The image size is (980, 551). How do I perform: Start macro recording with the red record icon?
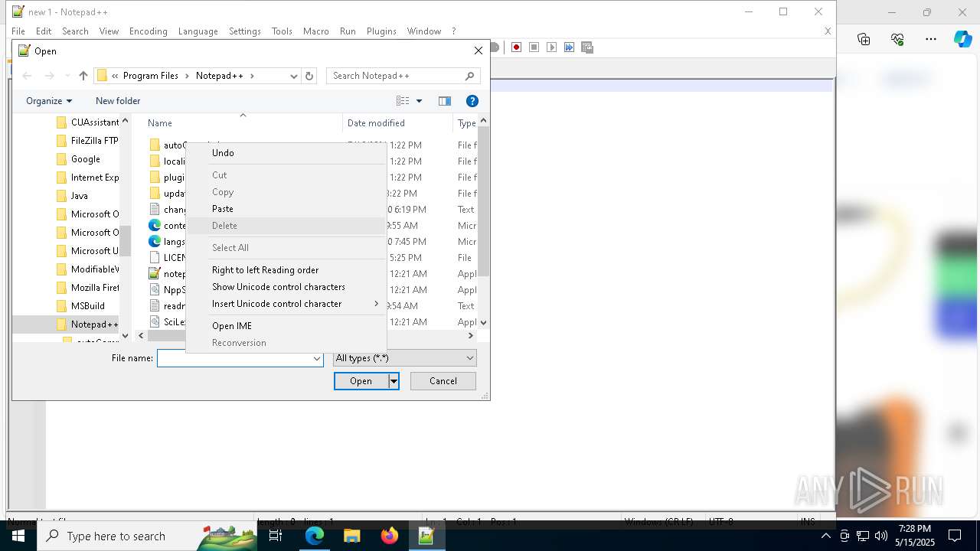517,47
